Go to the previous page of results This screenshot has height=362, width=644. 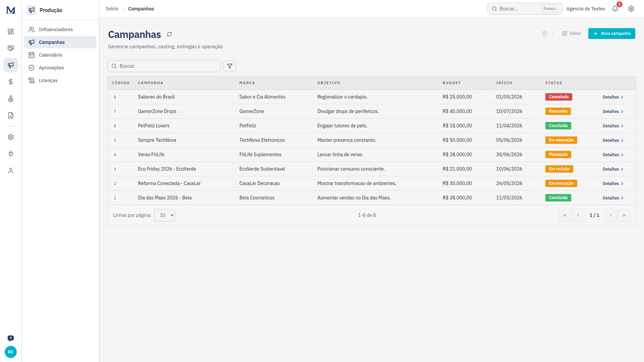tap(578, 215)
